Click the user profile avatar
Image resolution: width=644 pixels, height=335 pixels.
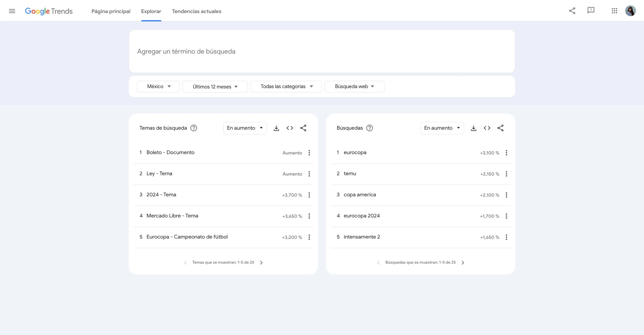point(631,10)
